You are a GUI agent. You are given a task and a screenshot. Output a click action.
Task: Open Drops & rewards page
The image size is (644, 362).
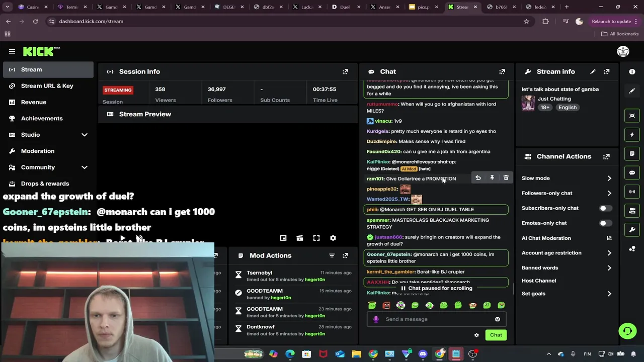48,184
